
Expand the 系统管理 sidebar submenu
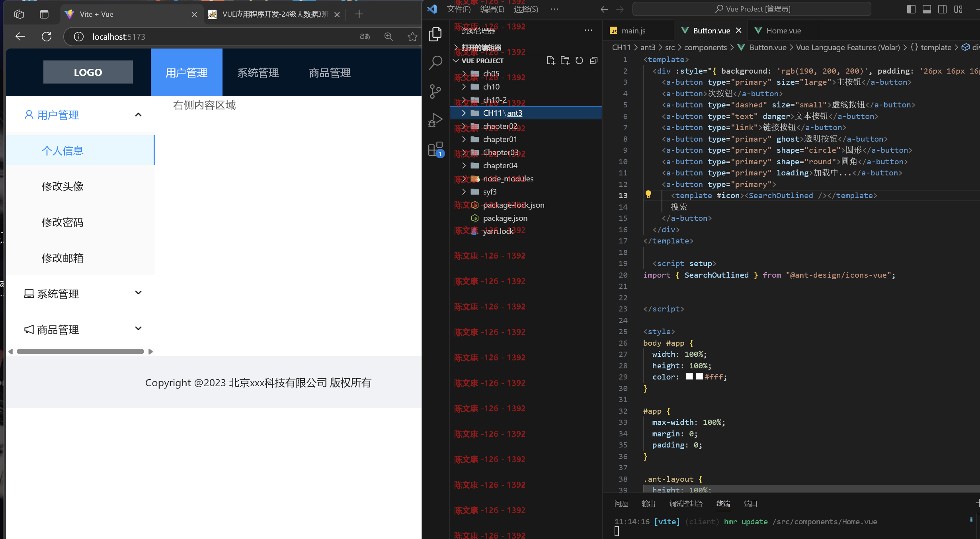(x=139, y=293)
